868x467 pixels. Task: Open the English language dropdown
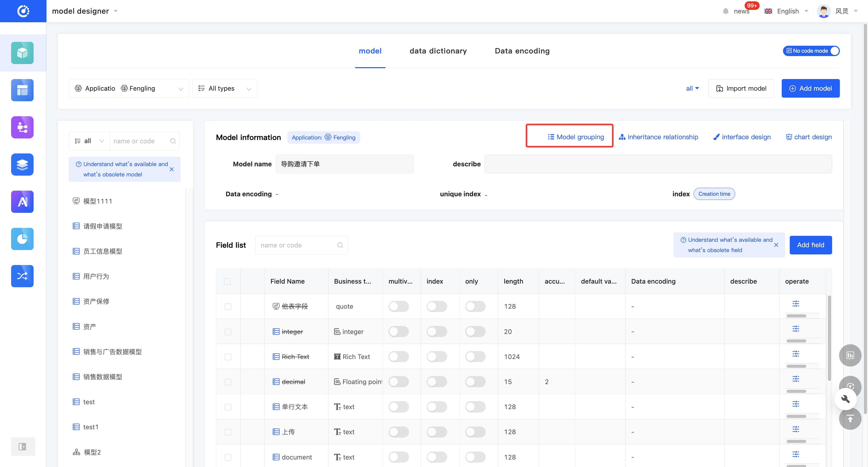787,11
